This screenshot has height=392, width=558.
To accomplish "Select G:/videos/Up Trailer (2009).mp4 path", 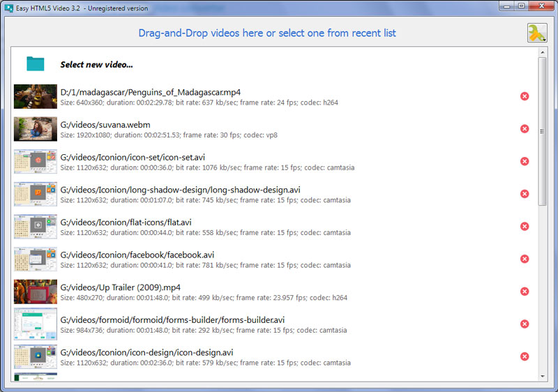I will click(x=120, y=287).
